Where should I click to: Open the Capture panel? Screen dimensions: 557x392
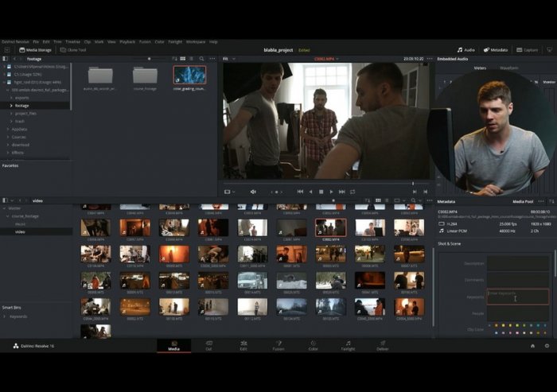[x=528, y=49]
